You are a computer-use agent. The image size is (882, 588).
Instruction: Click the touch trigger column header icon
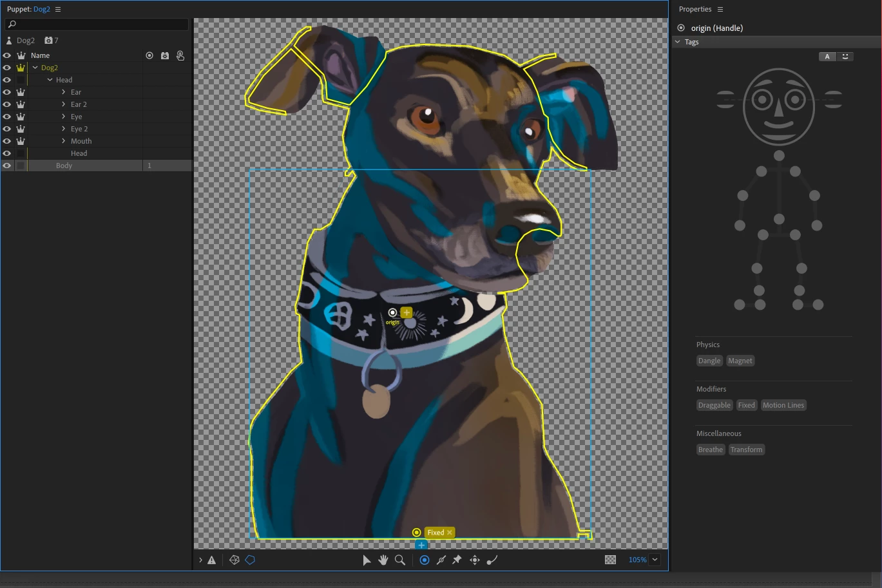[x=180, y=55]
